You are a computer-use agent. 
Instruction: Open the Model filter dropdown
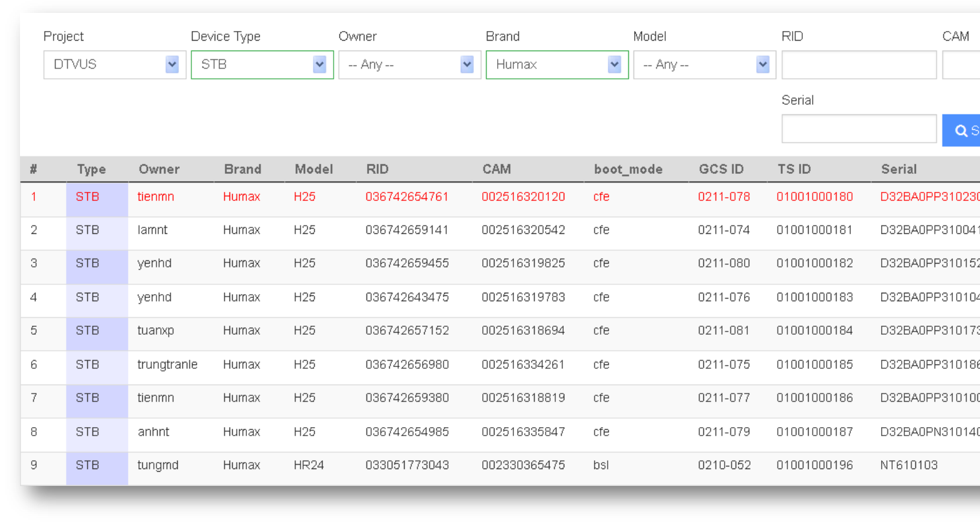[x=704, y=65]
